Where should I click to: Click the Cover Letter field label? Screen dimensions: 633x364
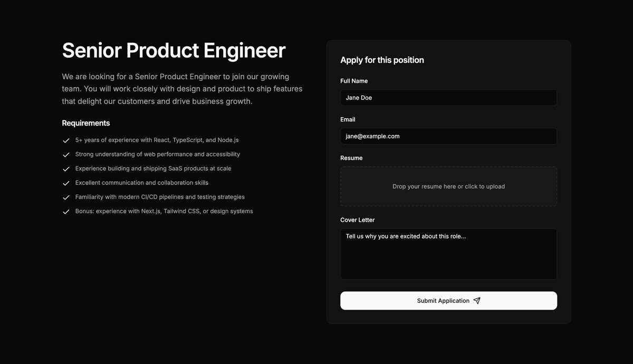click(x=358, y=219)
